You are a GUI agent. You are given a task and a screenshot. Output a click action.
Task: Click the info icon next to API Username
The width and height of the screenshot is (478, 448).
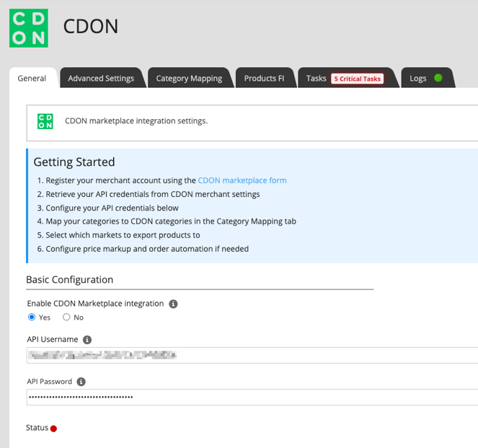pos(87,340)
